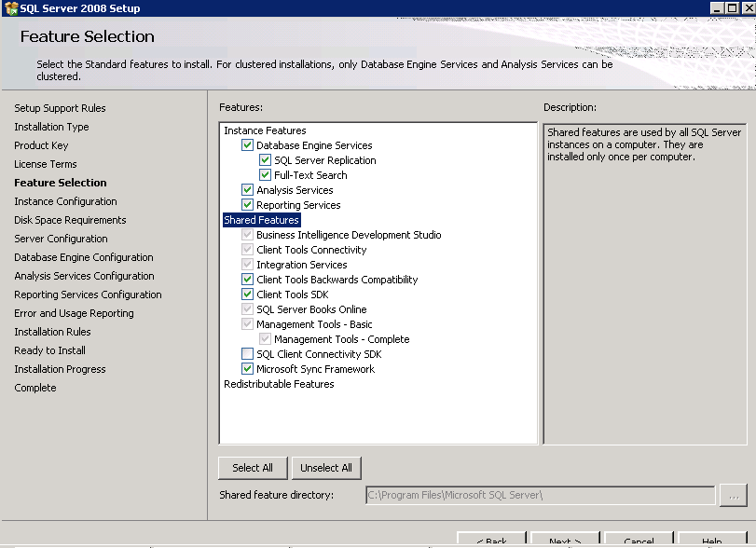Image resolution: width=756 pixels, height=548 pixels.
Task: Open Instance Configuration step in sidebar
Action: coord(65,201)
